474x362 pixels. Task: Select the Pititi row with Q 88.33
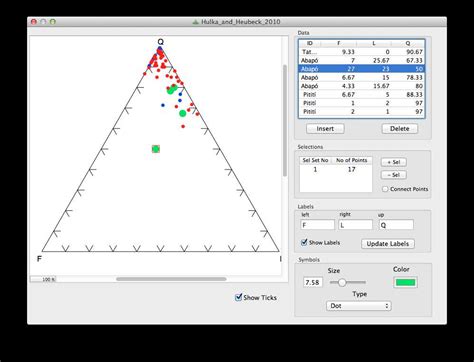click(x=362, y=95)
